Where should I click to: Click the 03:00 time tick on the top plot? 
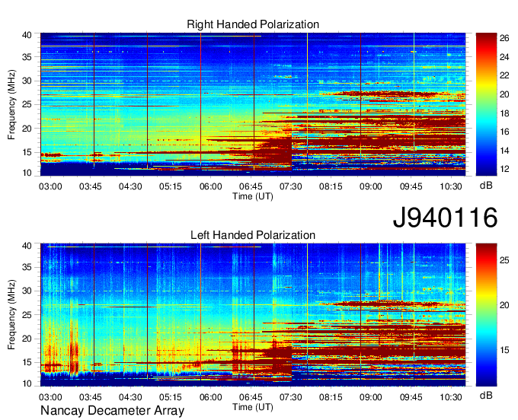50,186
